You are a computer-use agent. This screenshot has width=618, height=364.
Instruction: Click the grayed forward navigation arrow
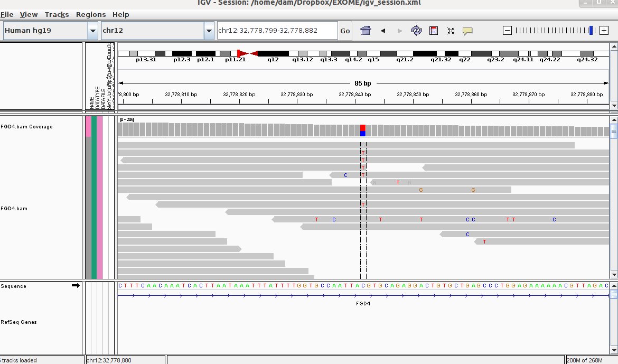click(x=399, y=30)
